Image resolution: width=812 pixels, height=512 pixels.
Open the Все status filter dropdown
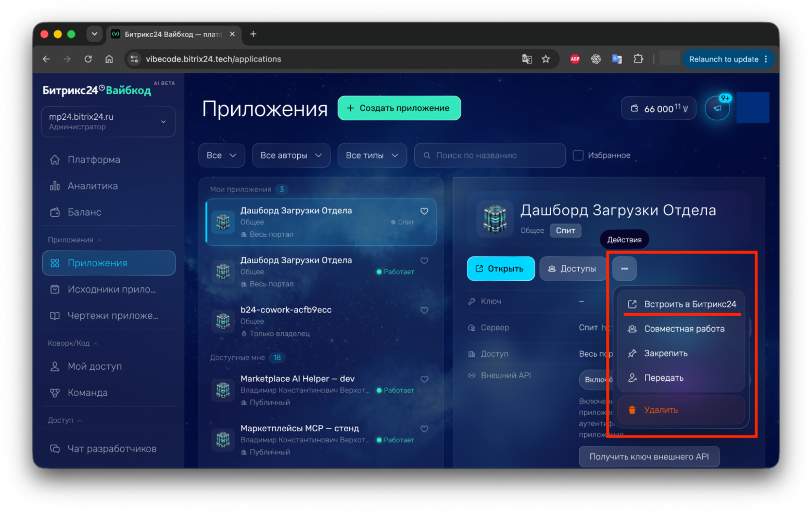pyautogui.click(x=222, y=155)
